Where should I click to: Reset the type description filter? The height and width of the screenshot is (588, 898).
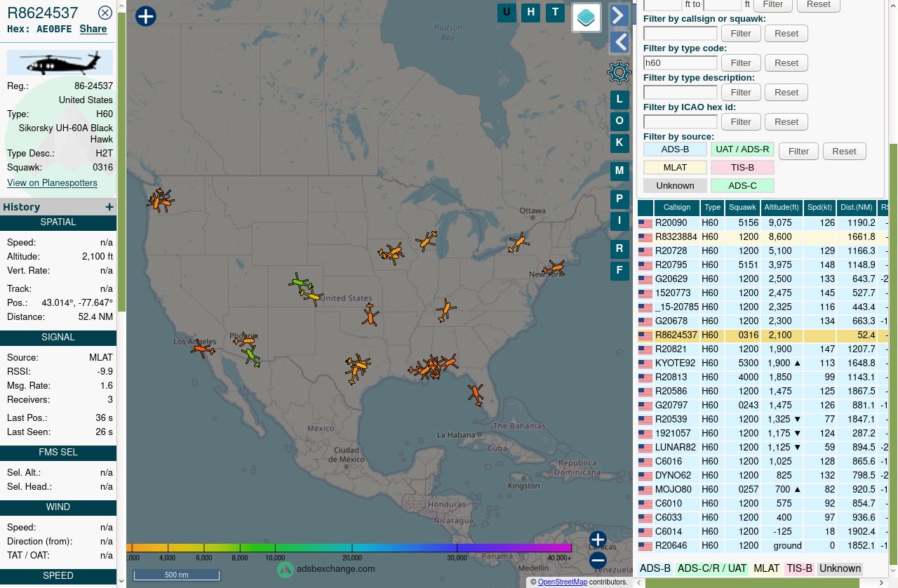point(786,93)
